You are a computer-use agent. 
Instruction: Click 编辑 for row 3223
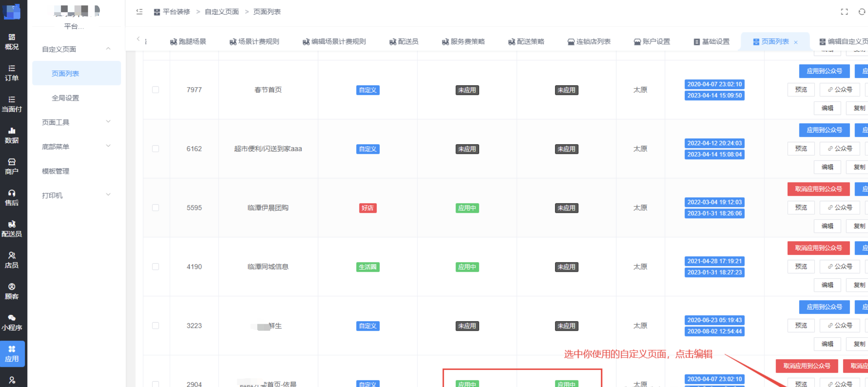coord(827,344)
